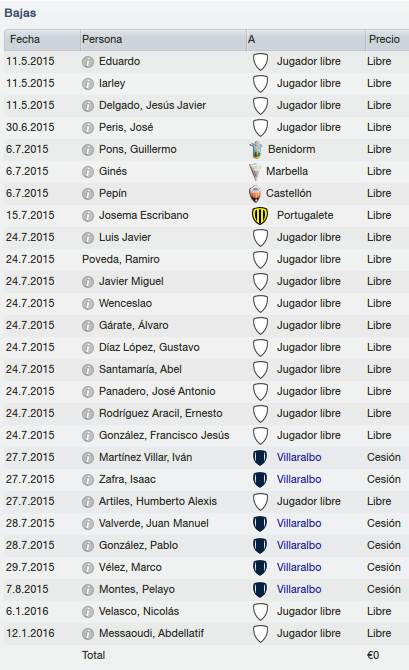Screen dimensions: 409x670
Task: Open Villaralbo link in Vélez, Marco row
Action: point(299,567)
